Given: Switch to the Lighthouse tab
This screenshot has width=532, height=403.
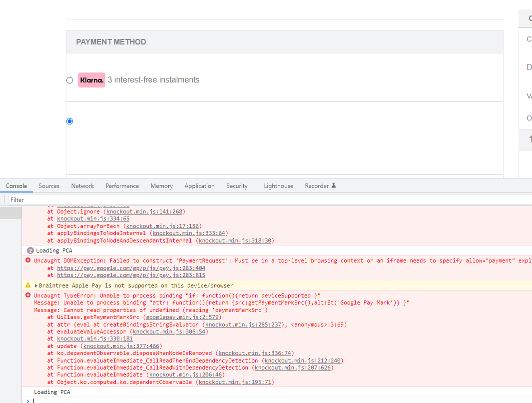Looking at the screenshot, I should coord(278,185).
